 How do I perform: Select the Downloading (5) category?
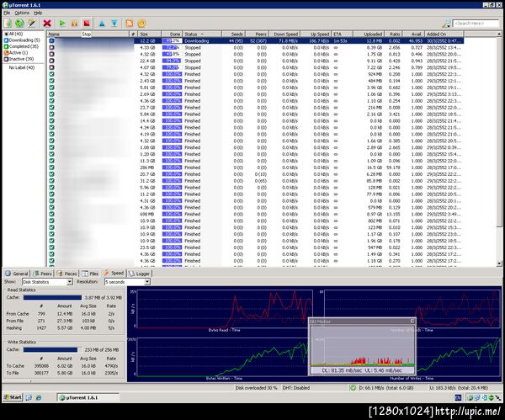tap(22, 40)
